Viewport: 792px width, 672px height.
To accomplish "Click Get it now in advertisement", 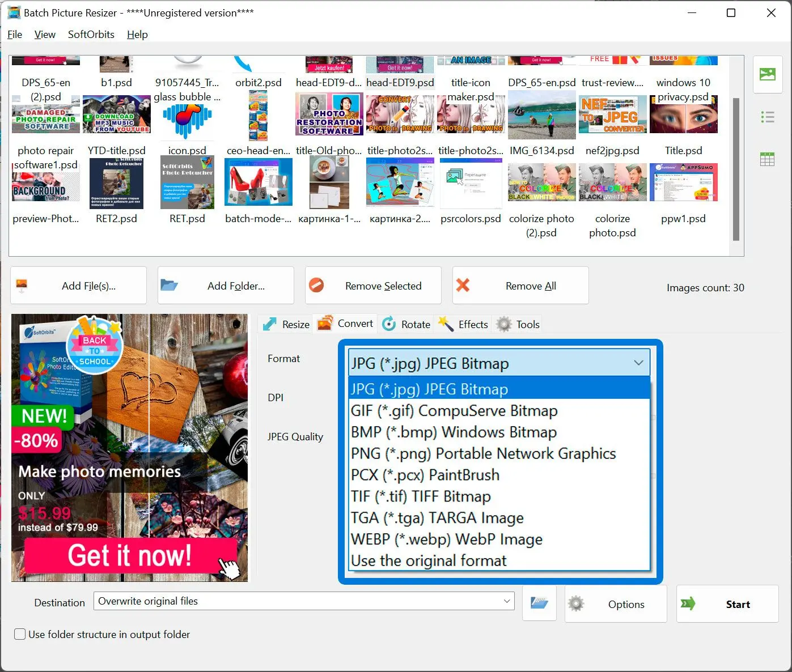I will [x=130, y=555].
